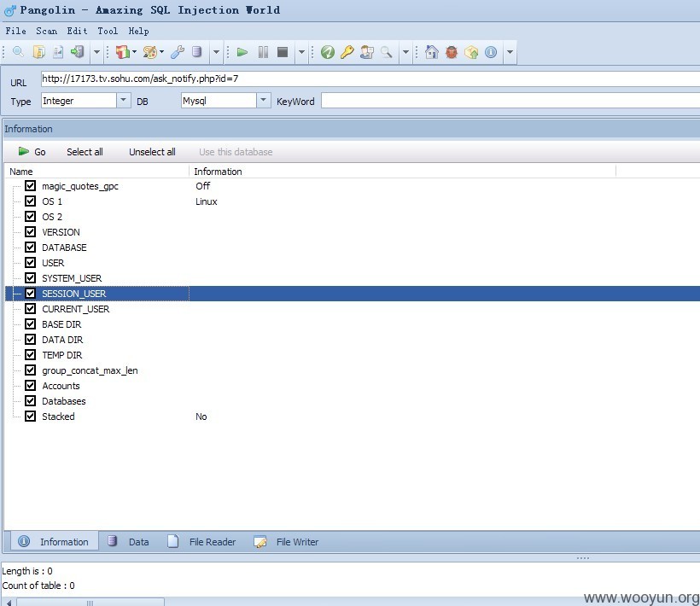Click the Information tab's blue info icon
Screen dimensions: 700x606
coord(24,541)
